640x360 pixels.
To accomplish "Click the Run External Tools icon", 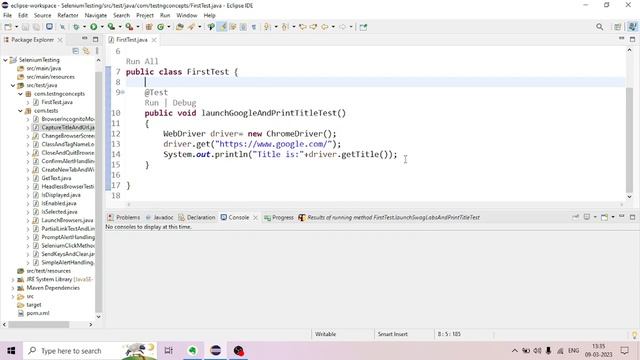I will click(x=129, y=27).
